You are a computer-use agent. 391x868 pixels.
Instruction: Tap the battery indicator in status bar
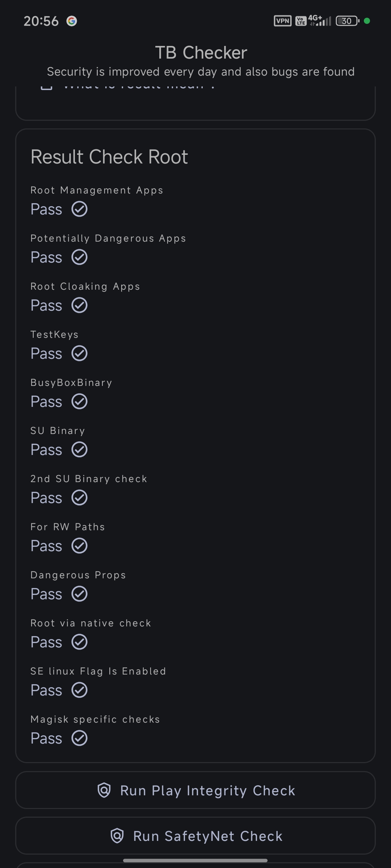tap(348, 21)
